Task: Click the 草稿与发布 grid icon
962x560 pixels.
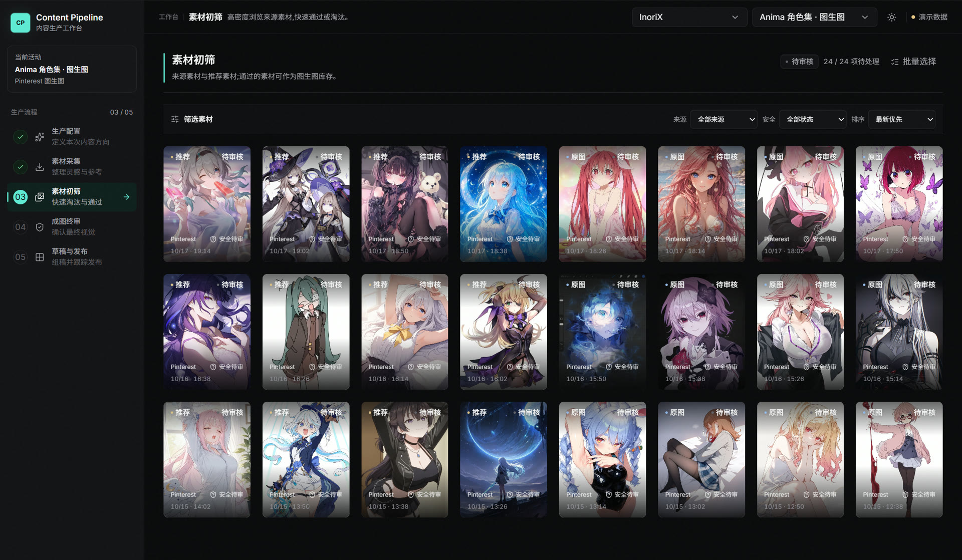Action: click(x=40, y=257)
